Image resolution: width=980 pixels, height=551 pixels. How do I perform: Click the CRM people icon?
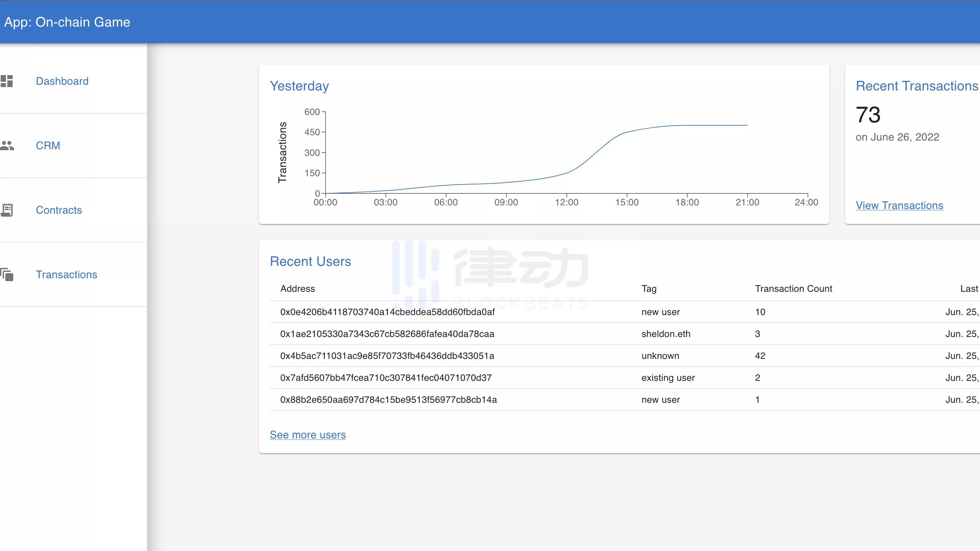click(7, 145)
